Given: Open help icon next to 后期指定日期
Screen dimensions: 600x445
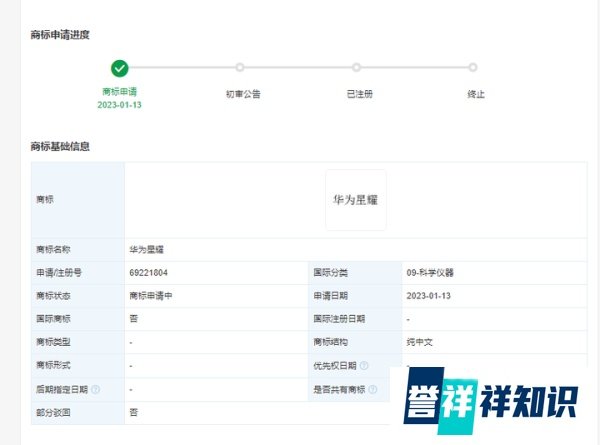Looking at the screenshot, I should (x=96, y=390).
